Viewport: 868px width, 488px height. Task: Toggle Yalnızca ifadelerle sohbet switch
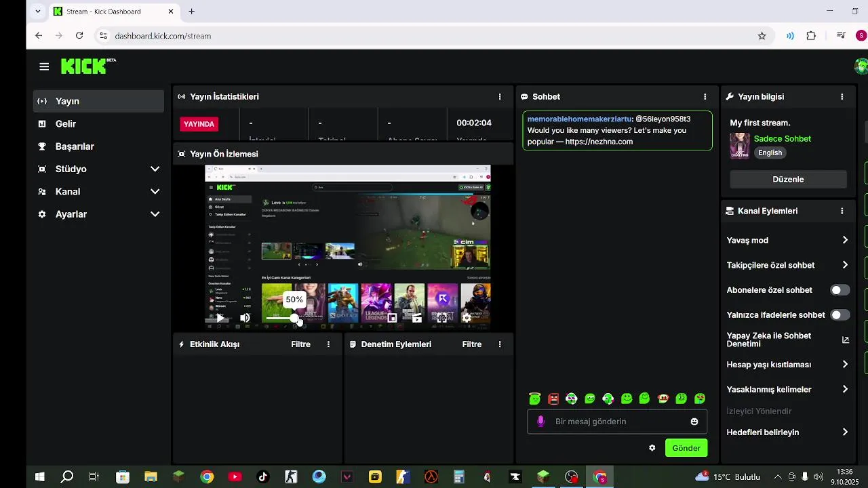pos(840,315)
